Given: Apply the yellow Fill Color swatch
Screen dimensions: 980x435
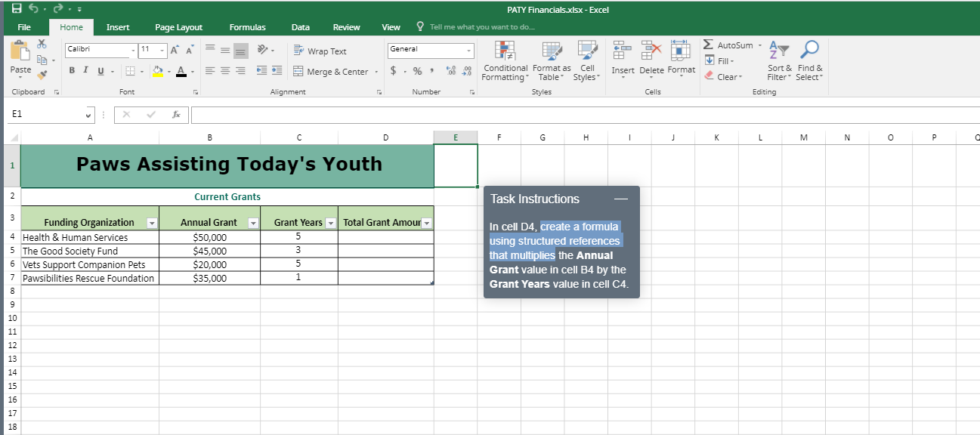Looking at the screenshot, I should (157, 71).
